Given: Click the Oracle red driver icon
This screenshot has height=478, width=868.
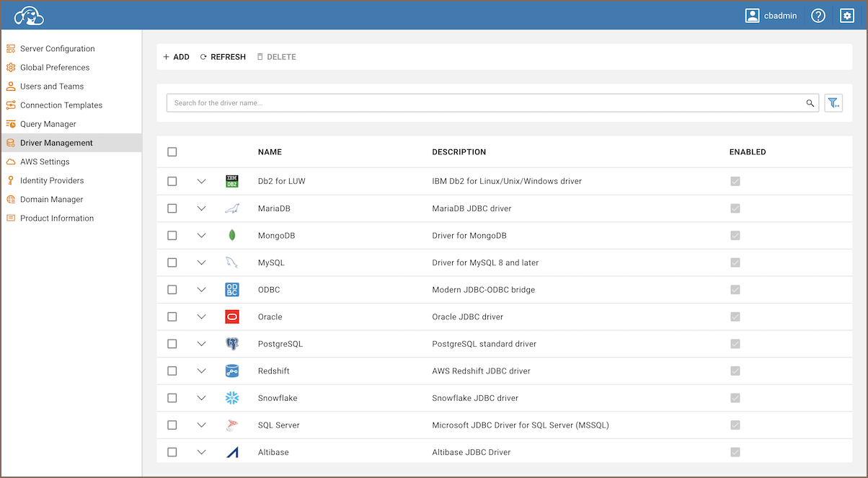Looking at the screenshot, I should point(231,317).
